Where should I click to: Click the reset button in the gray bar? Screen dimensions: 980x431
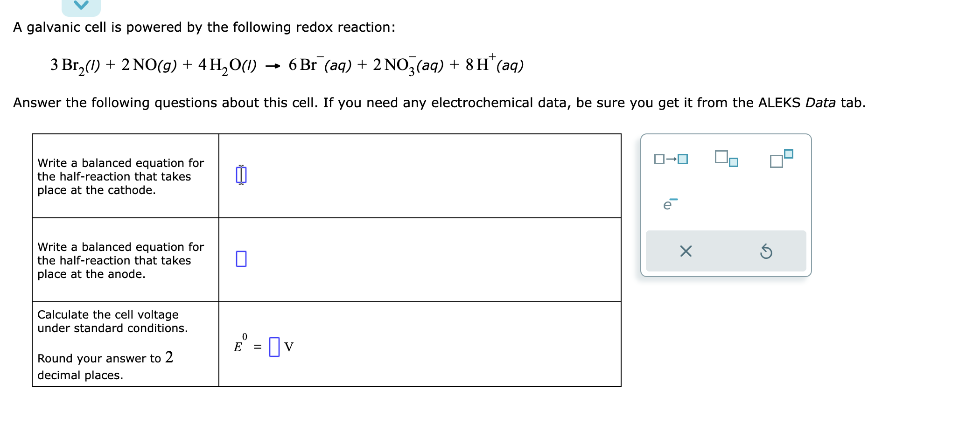[x=767, y=252]
